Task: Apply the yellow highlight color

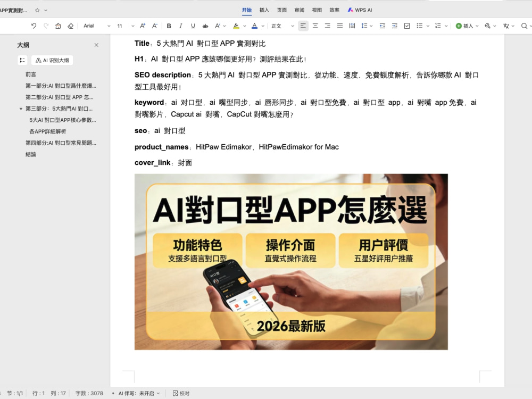Action: (x=236, y=26)
